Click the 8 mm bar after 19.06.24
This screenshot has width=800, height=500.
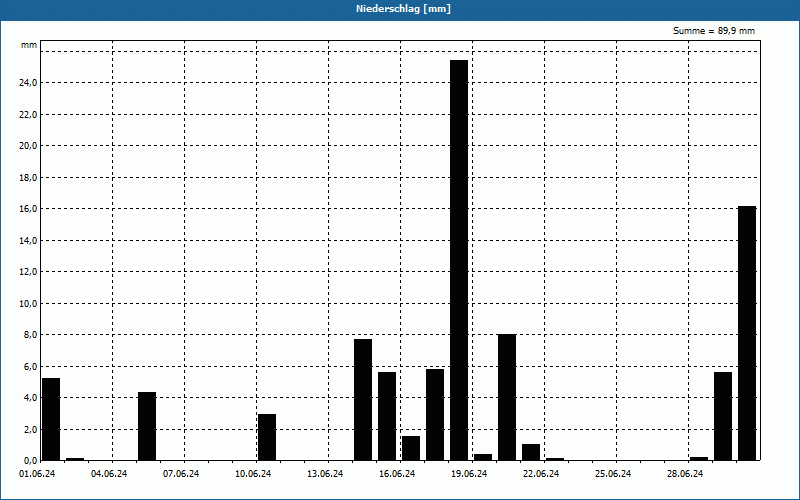pyautogui.click(x=507, y=397)
